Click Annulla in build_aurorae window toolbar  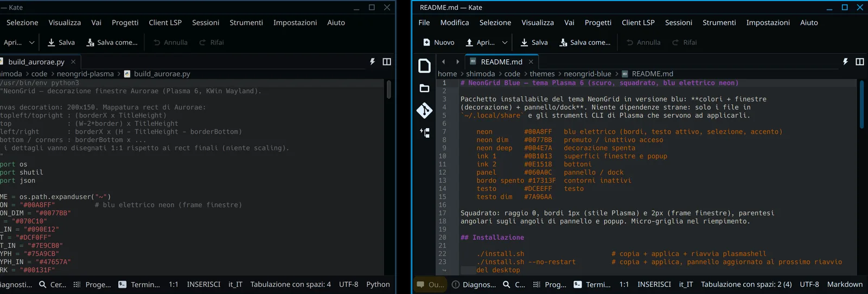[170, 42]
